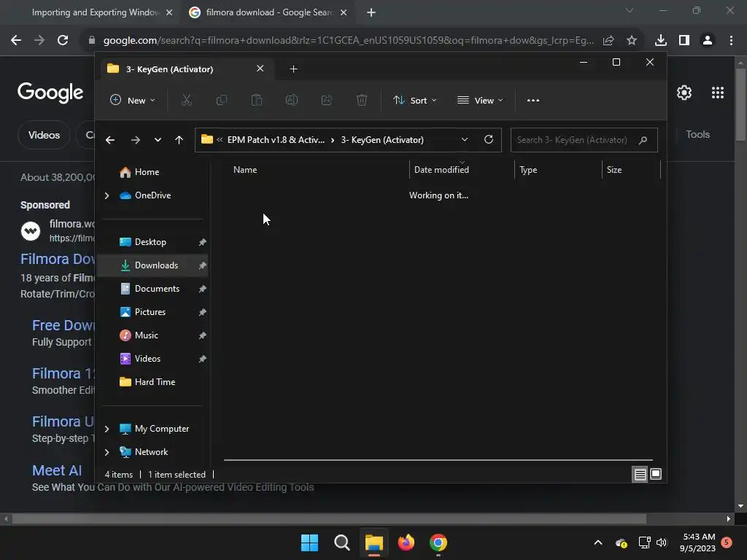Select the filmora download Google Search tab
747x560 pixels.
pyautogui.click(x=268, y=12)
